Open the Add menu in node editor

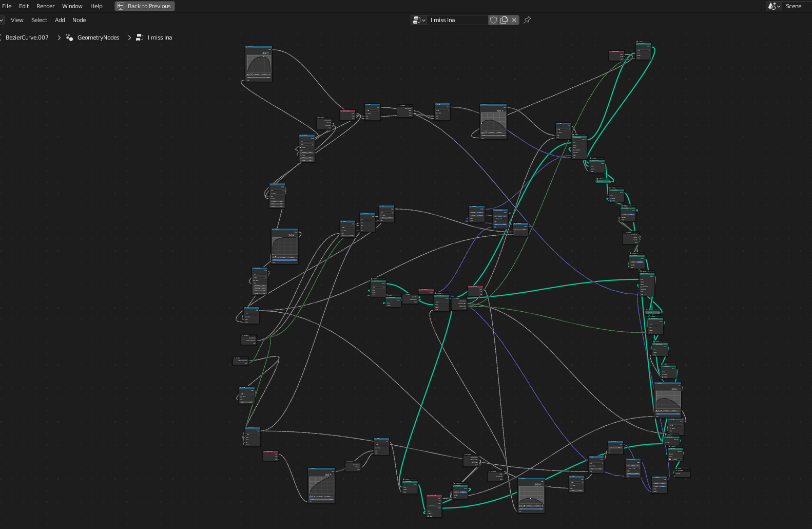[60, 20]
